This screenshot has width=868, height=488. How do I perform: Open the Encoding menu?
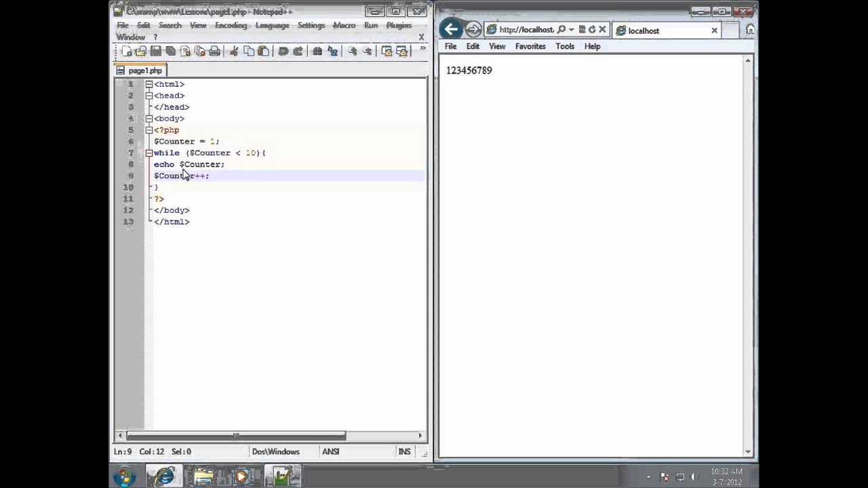click(x=231, y=25)
